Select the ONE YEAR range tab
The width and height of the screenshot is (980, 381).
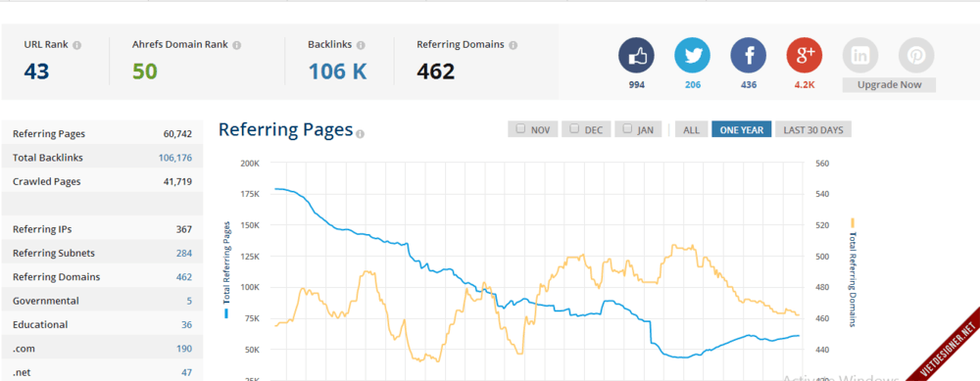pyautogui.click(x=742, y=129)
